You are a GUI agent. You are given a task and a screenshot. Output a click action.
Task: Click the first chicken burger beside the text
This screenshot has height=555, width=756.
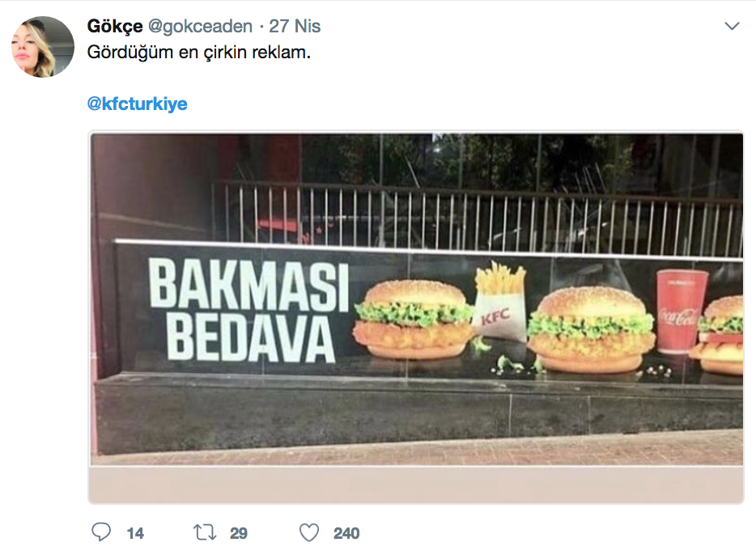pos(413,319)
